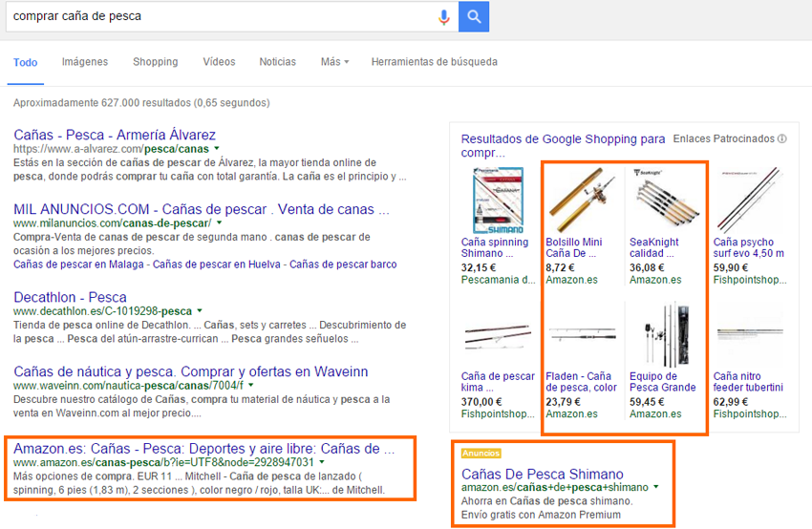Viewport: 812px width, 529px height.
Task: Go to the Noticias tab
Action: point(278,62)
